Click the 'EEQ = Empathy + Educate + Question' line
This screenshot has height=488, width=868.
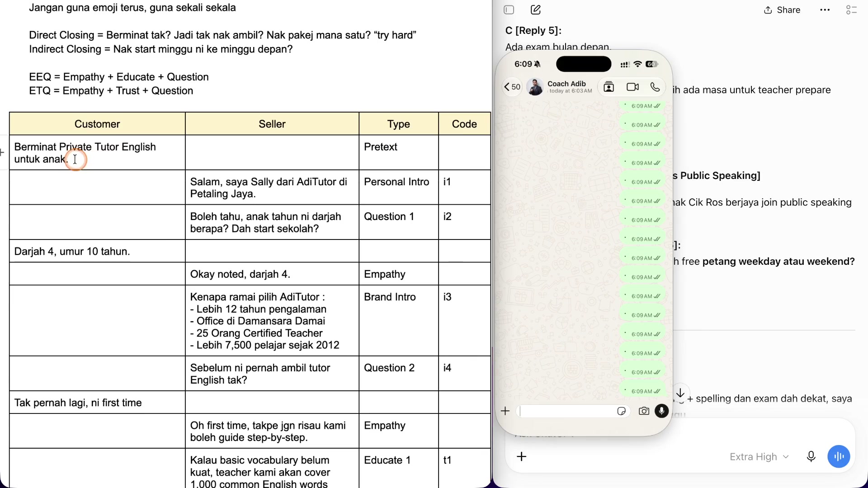[119, 77]
